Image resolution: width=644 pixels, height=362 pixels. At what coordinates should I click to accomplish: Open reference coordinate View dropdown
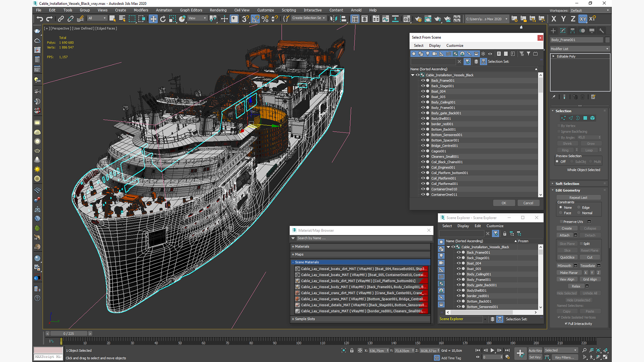coord(197,18)
